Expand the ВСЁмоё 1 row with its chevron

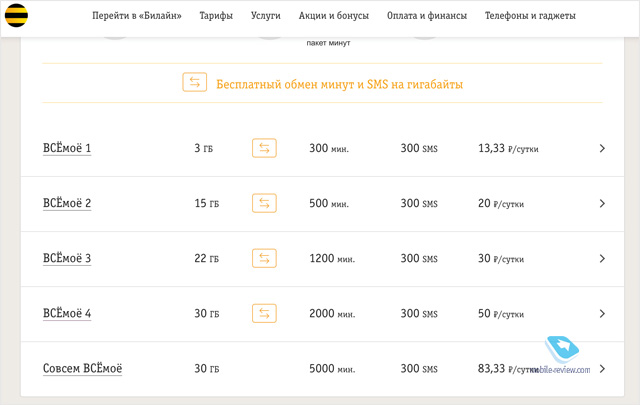coord(602,148)
